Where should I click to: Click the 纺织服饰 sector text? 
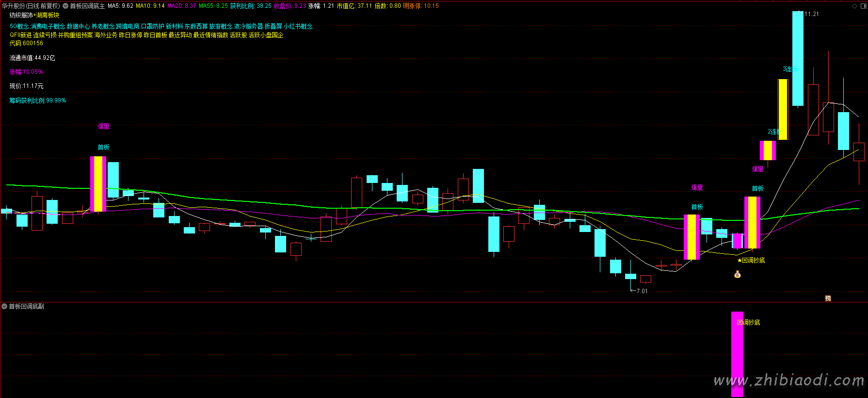point(21,16)
